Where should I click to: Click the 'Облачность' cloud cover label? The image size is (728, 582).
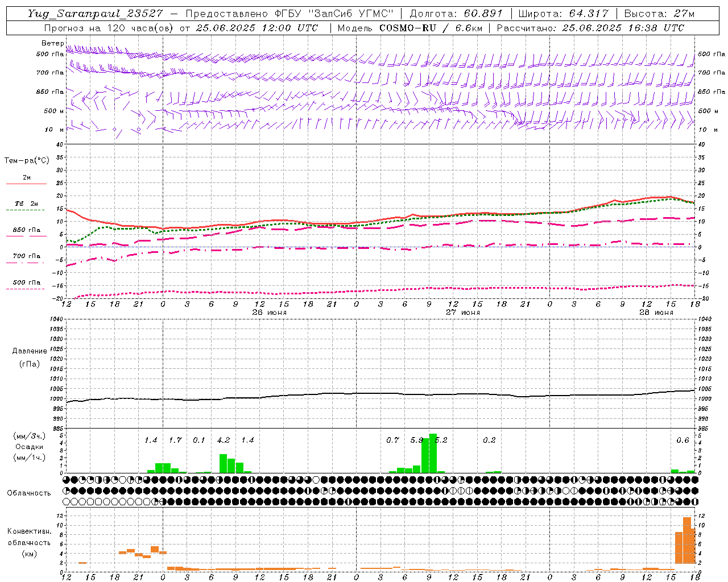coord(29,493)
